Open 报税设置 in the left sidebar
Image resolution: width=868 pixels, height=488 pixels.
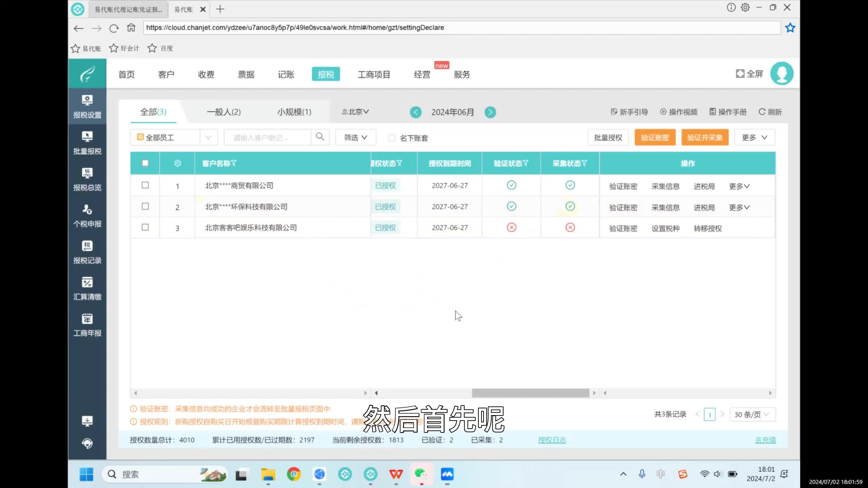tap(87, 106)
